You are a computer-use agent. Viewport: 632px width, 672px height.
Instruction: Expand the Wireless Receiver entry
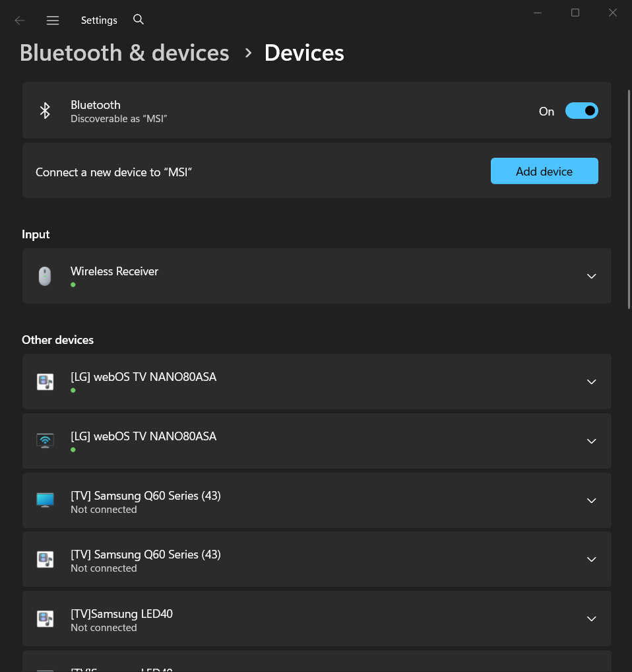591,276
